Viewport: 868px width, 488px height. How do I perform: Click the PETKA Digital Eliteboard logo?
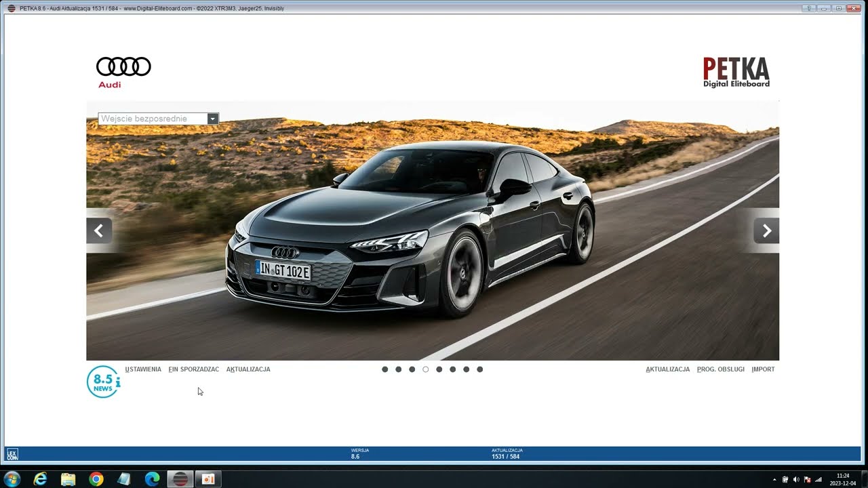[x=736, y=73]
